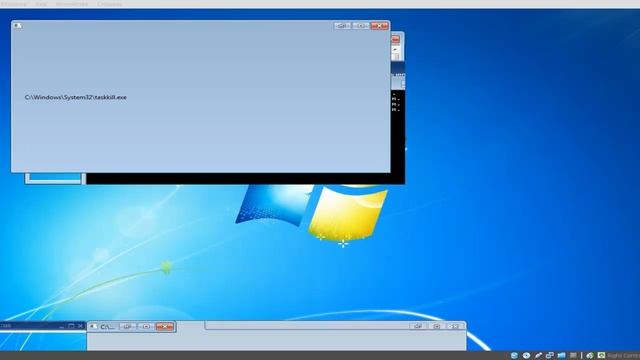Maximize the wide gray window at bottom

click(436, 326)
